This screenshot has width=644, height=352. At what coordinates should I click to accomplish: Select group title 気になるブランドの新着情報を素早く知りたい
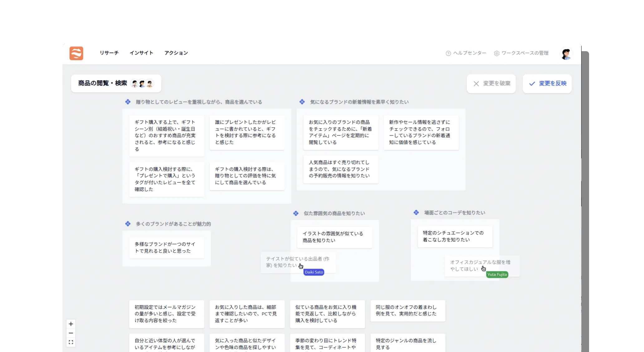point(359,102)
